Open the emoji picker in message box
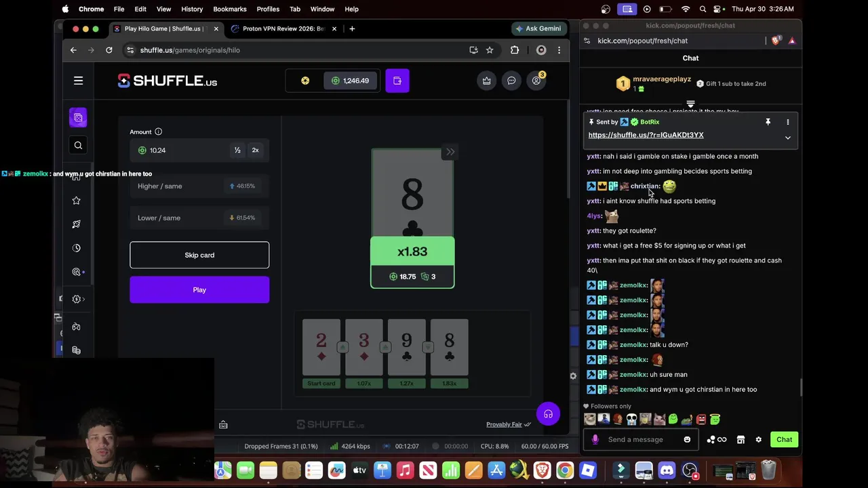Viewport: 868px width, 488px height. tap(687, 440)
